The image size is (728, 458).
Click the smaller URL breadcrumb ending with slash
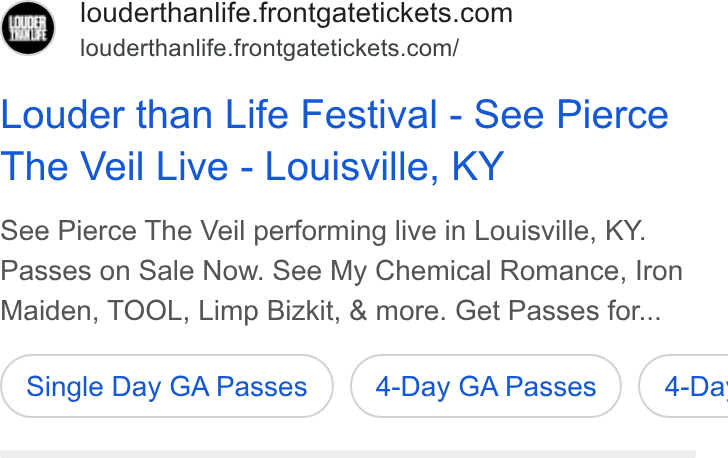click(x=269, y=48)
